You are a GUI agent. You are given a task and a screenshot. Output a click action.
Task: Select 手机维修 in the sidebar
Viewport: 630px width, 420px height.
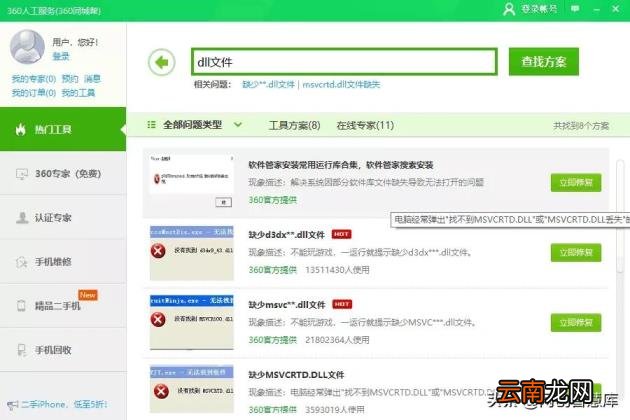(x=63, y=262)
